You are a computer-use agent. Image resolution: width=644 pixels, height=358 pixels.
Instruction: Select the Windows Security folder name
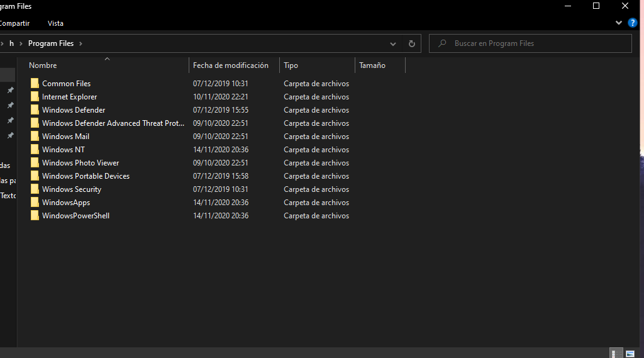tap(72, 189)
